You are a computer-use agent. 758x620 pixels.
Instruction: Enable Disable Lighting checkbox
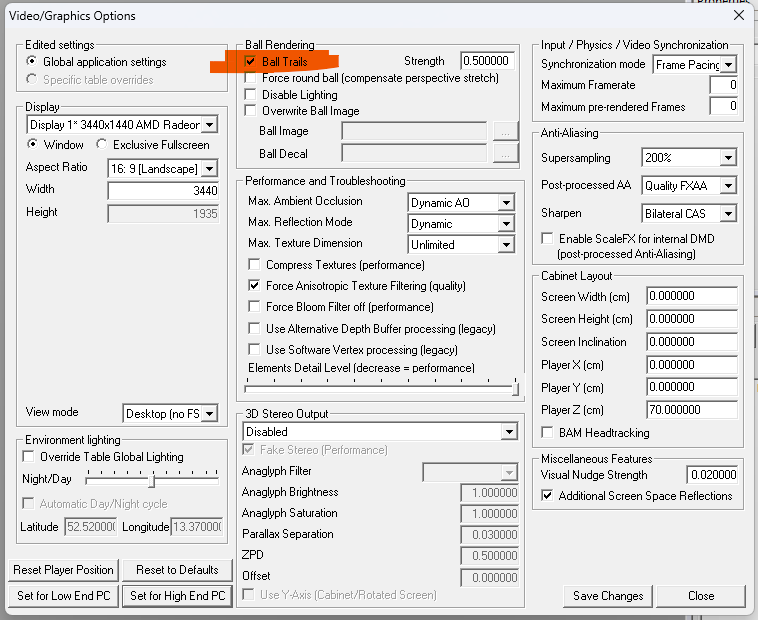[x=251, y=94]
